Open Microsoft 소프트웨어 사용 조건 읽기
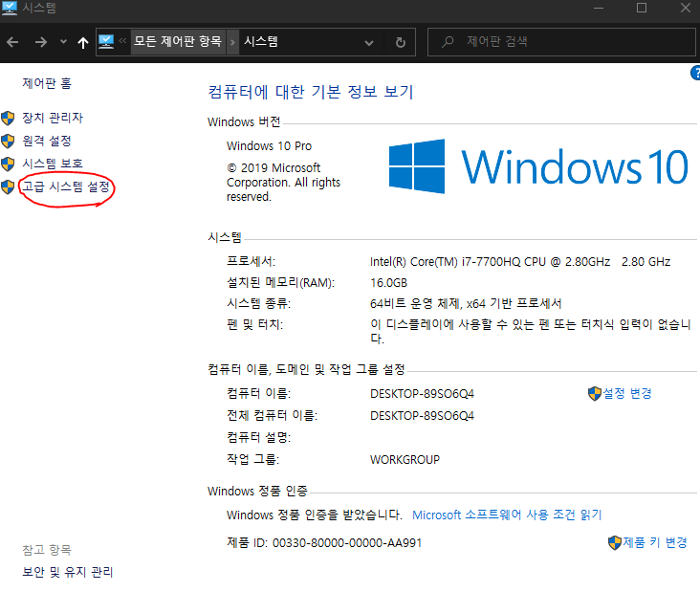The width and height of the screenshot is (700, 592). [507, 515]
